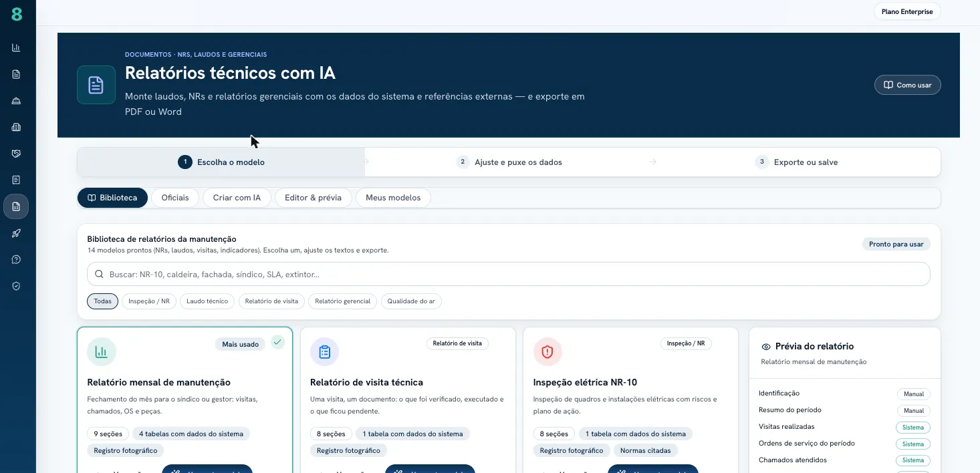Select Relatório mensal de manutenção card title

pyautogui.click(x=158, y=382)
